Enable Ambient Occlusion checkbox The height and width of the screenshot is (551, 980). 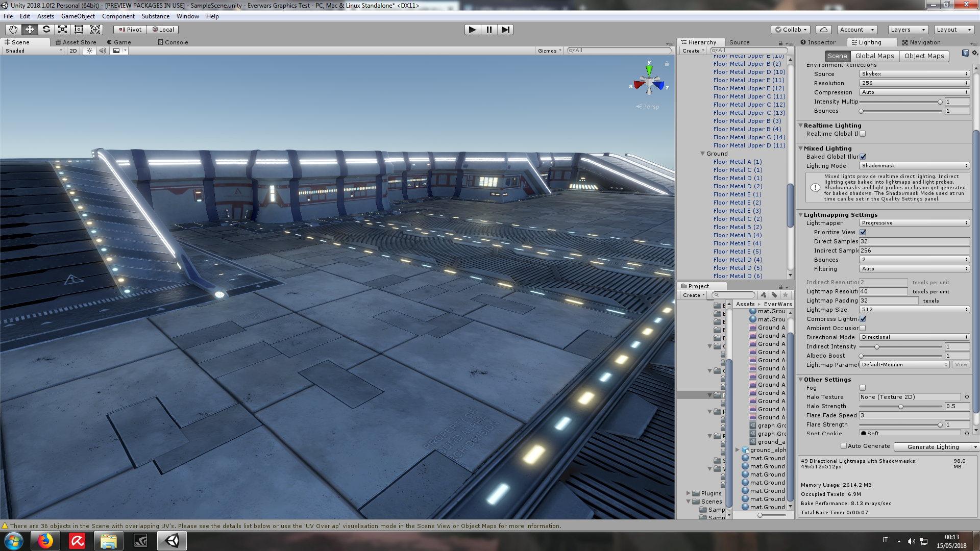863,328
